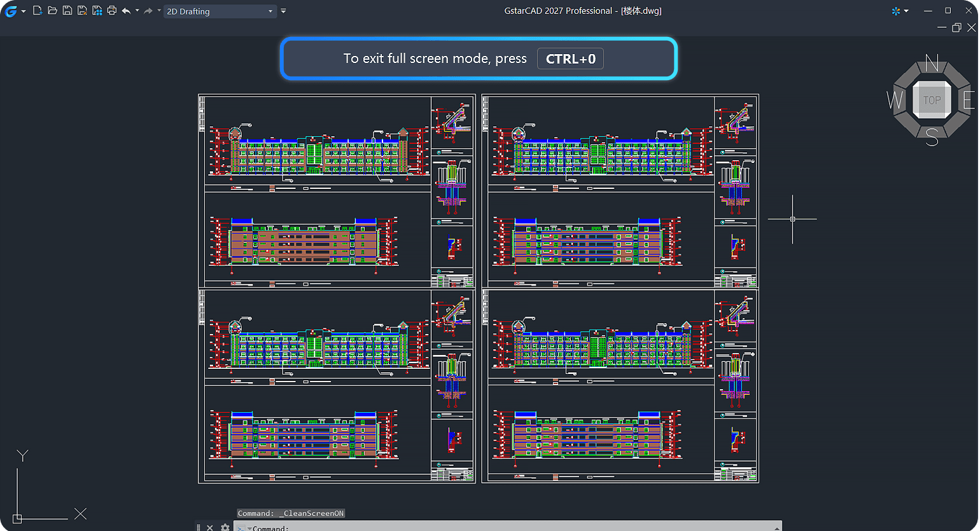980x531 pixels.
Task: Click the command prompt recent commands icon
Action: point(242,528)
